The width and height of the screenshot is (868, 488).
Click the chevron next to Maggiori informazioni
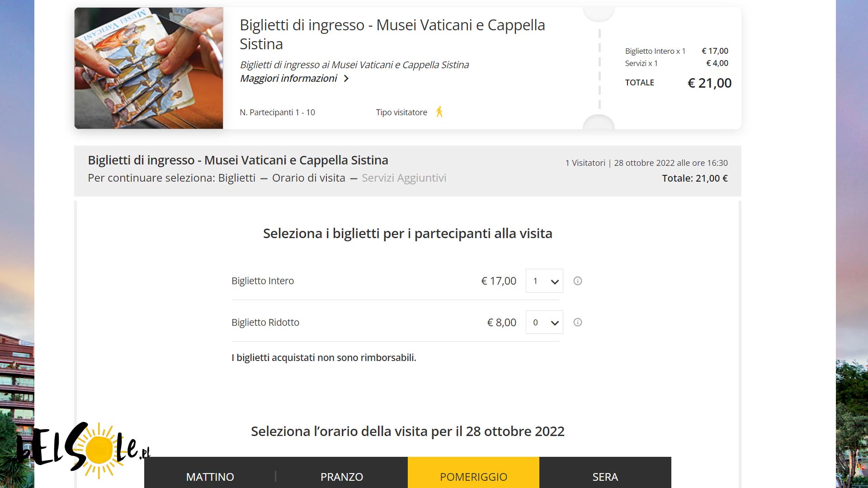click(346, 79)
